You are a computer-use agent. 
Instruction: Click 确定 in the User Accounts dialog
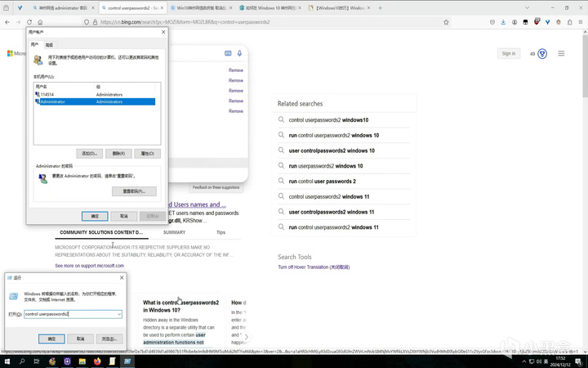(x=95, y=216)
